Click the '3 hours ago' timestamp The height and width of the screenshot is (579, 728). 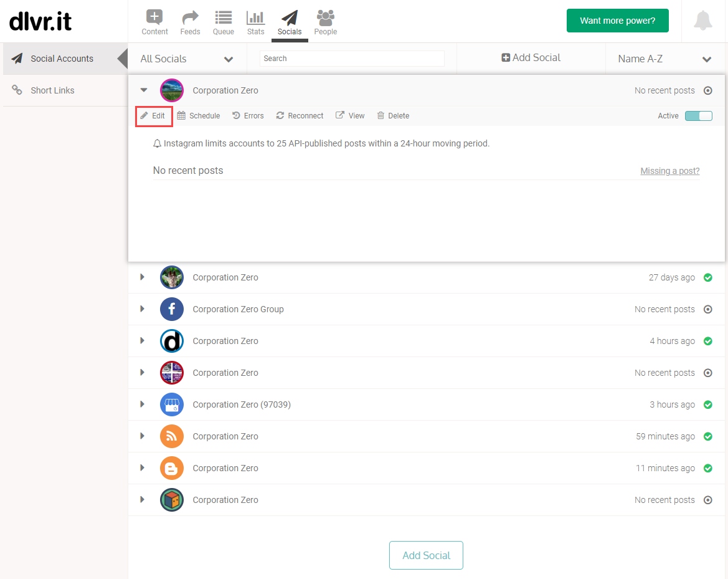pyautogui.click(x=673, y=404)
